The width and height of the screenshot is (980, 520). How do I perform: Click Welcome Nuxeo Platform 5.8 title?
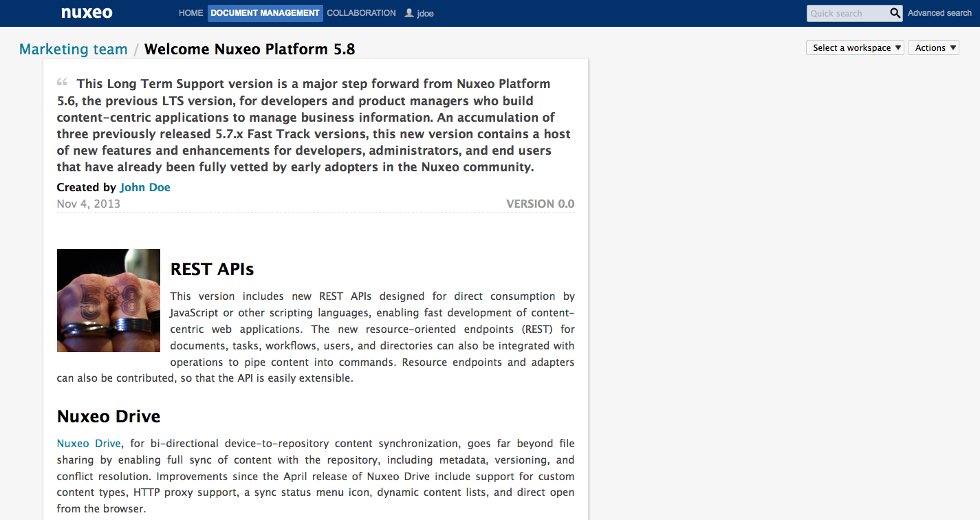click(x=250, y=50)
